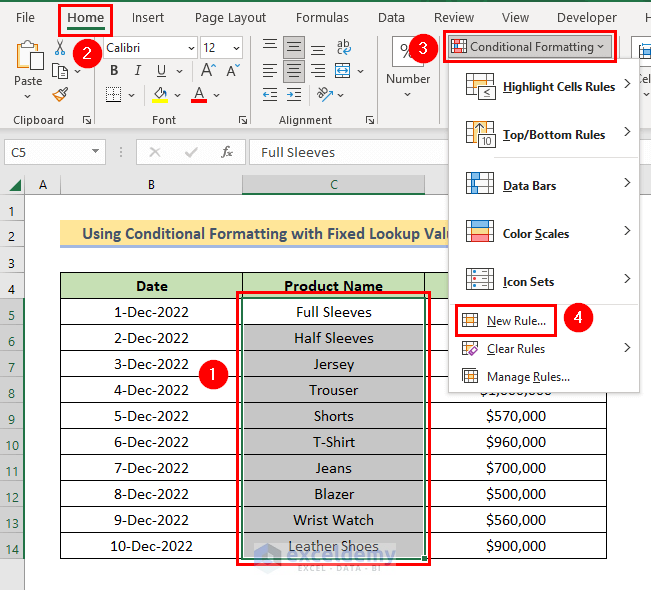Viewport: 651px width, 590px height.
Task: Open Top/Bottom Rules submenu
Action: [x=544, y=135]
